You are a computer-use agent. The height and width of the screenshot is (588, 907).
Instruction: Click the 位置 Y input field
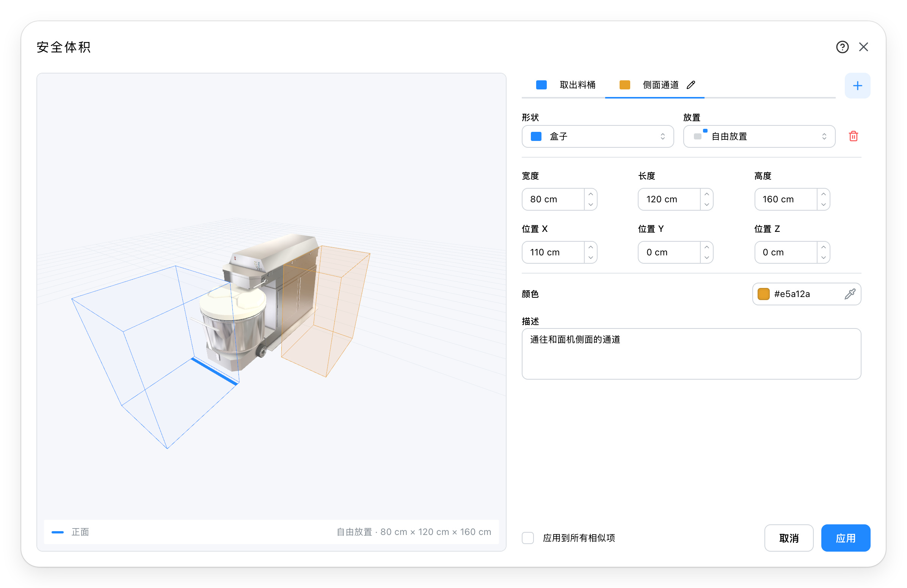pyautogui.click(x=669, y=252)
